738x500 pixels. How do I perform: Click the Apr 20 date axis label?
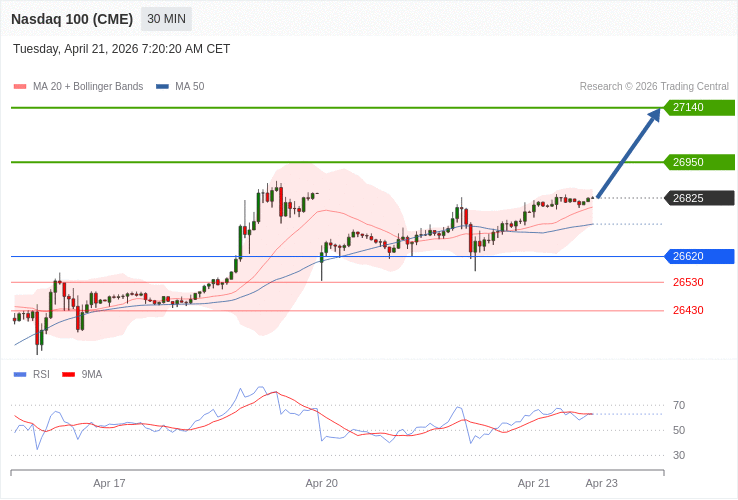(321, 484)
